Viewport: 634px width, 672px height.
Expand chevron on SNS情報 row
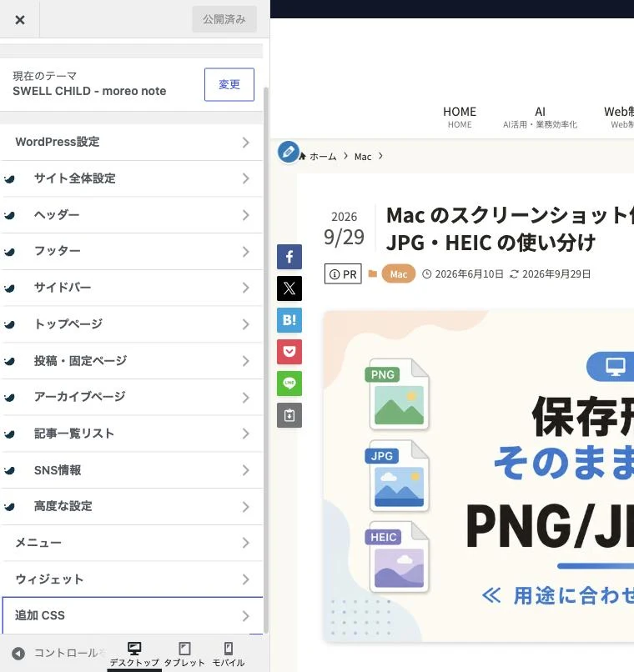(x=245, y=470)
